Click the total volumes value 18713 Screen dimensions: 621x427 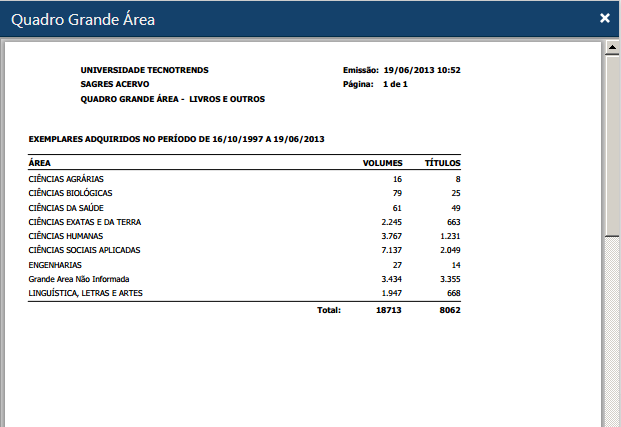[x=388, y=310]
